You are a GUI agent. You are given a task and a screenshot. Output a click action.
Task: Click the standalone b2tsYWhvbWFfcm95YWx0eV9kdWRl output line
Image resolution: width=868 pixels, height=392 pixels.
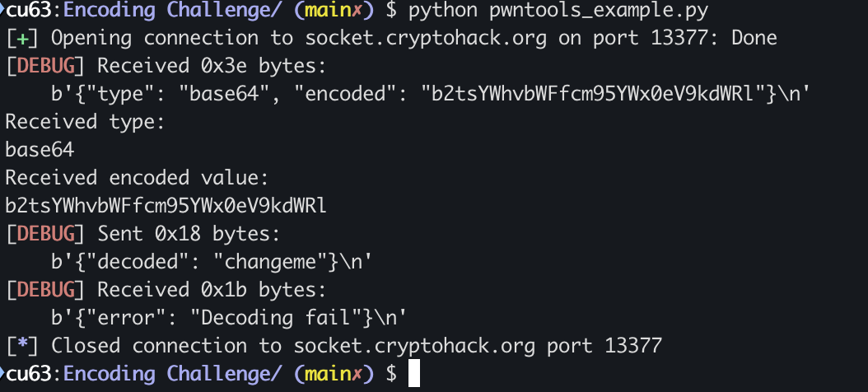point(166,206)
